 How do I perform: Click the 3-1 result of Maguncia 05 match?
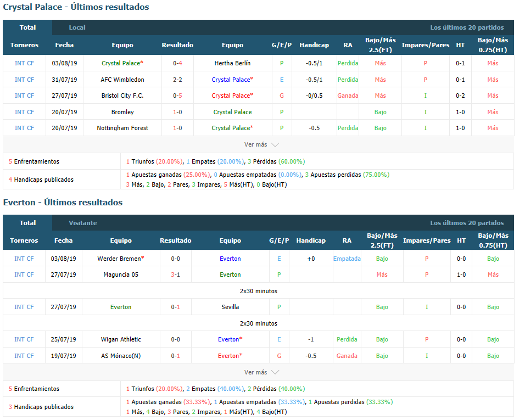(175, 275)
